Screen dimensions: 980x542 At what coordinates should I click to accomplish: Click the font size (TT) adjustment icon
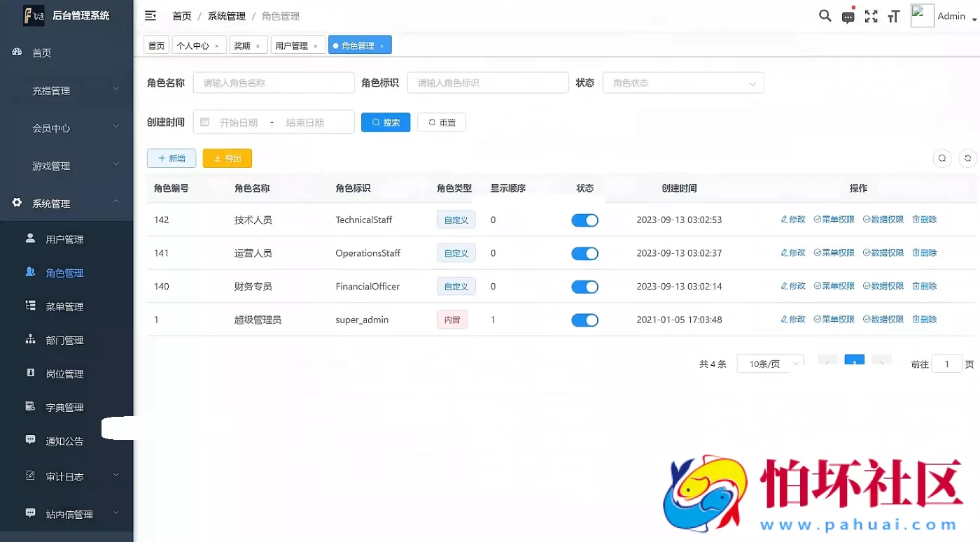(894, 15)
